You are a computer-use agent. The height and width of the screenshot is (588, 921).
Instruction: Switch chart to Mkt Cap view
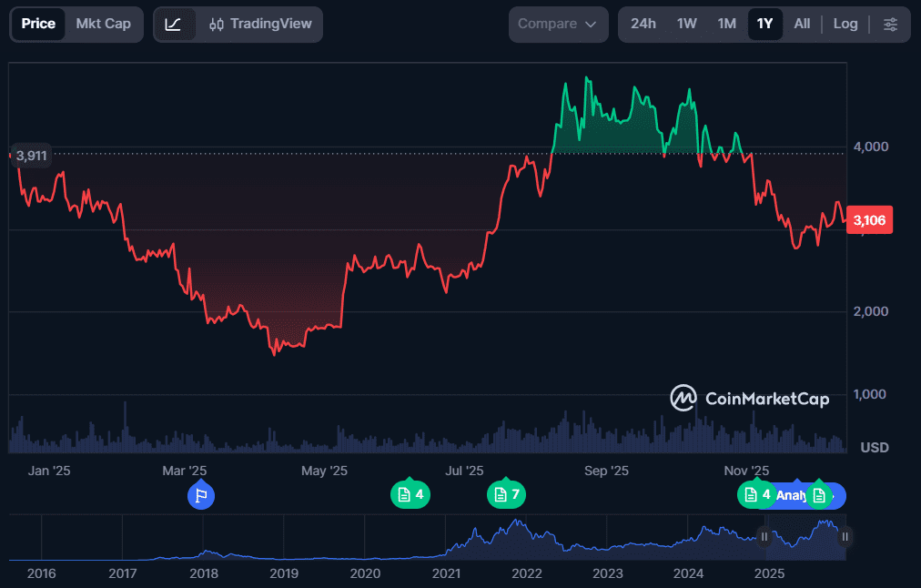point(103,24)
